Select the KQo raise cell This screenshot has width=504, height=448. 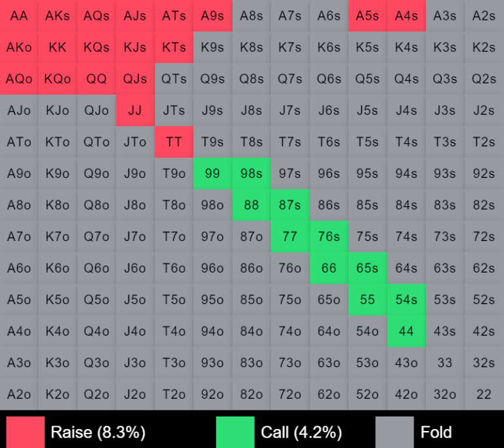pos(58,79)
